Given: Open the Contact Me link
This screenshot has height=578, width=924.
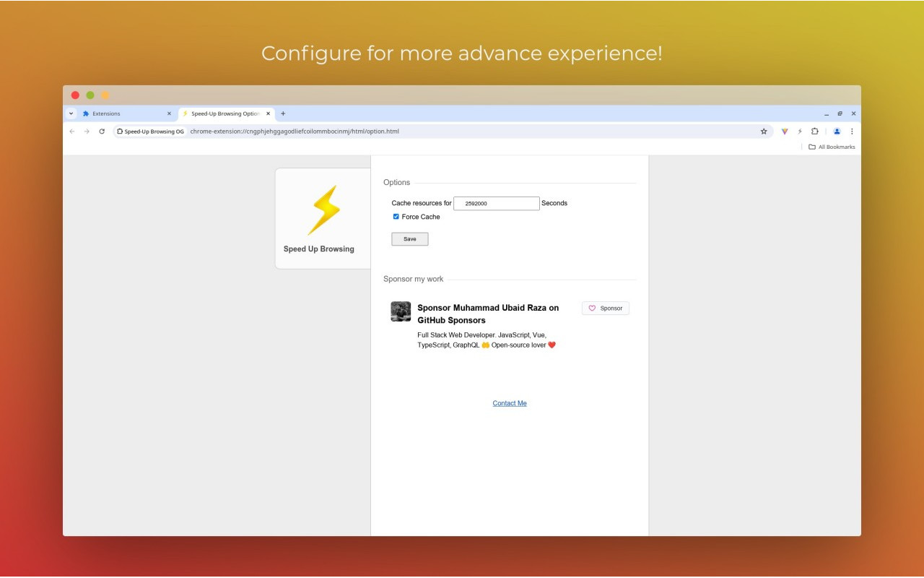Looking at the screenshot, I should (x=510, y=403).
